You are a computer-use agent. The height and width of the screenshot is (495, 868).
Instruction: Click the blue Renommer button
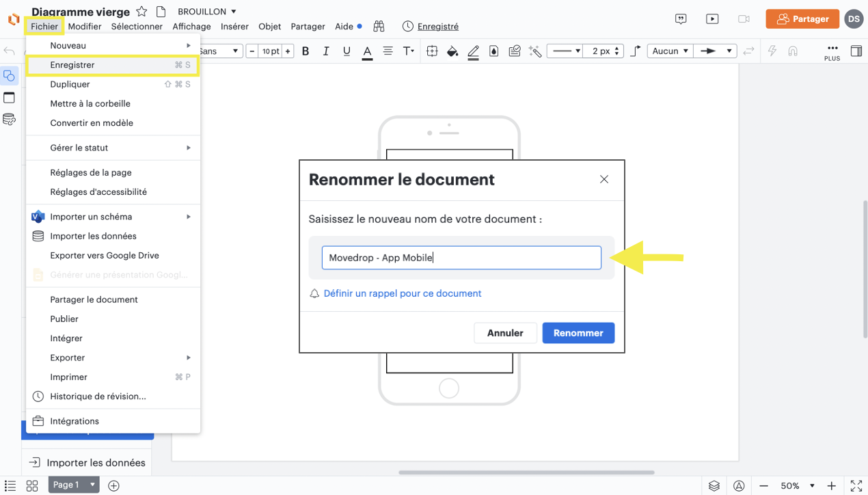pyautogui.click(x=578, y=333)
